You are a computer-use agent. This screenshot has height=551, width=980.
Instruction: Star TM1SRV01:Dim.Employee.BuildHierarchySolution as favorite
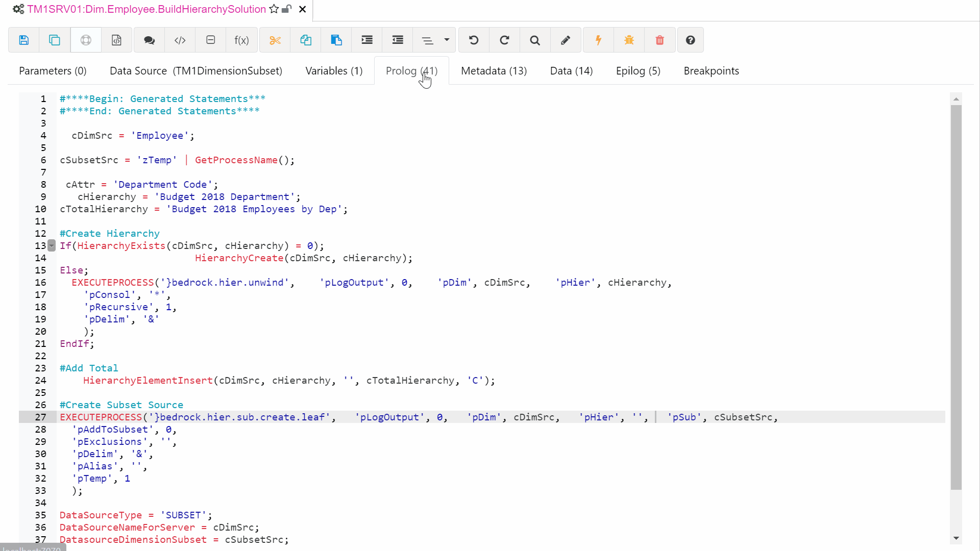click(x=274, y=9)
